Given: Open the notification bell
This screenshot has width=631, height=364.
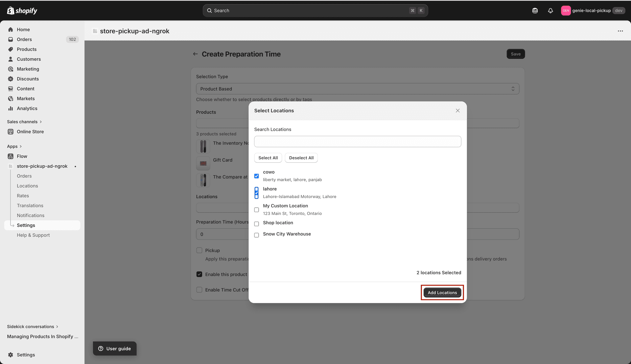Looking at the screenshot, I should [550, 11].
